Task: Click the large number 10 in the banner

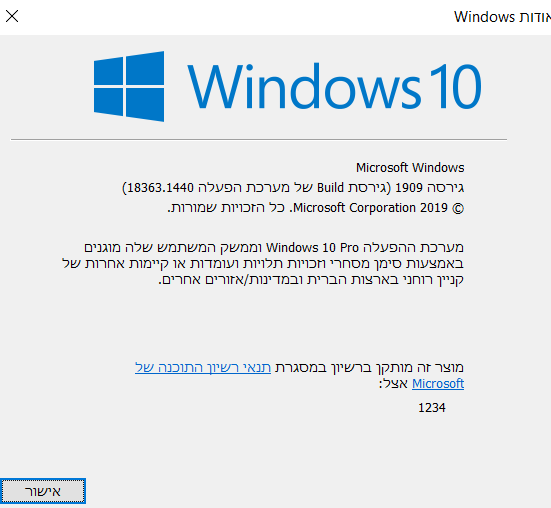Action: tap(455, 86)
